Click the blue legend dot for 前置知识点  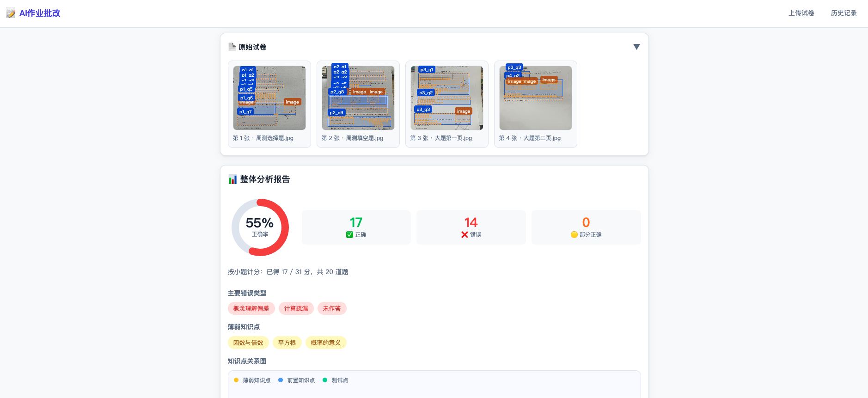point(281,380)
